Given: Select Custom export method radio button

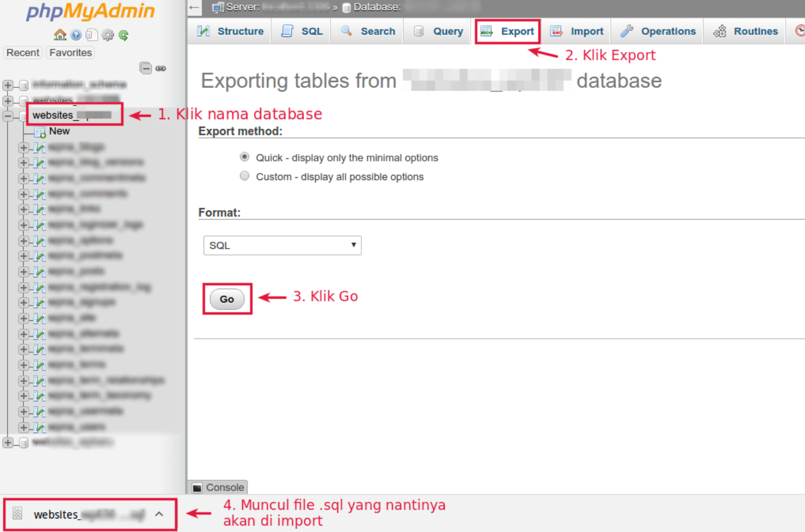Looking at the screenshot, I should 245,175.
